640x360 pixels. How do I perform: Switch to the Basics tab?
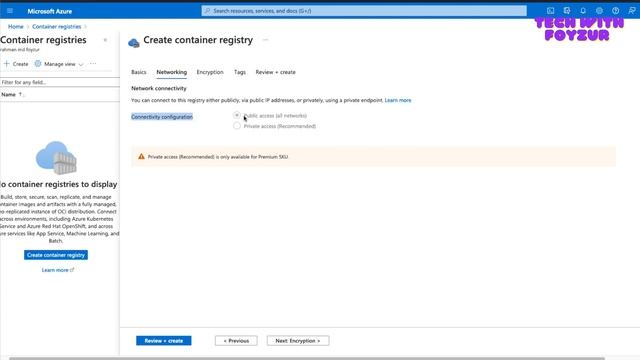(x=139, y=72)
